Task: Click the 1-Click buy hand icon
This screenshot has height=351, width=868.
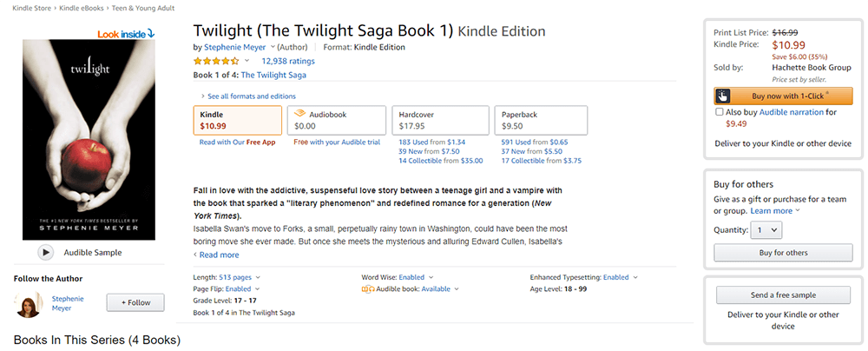Action: pos(723,96)
